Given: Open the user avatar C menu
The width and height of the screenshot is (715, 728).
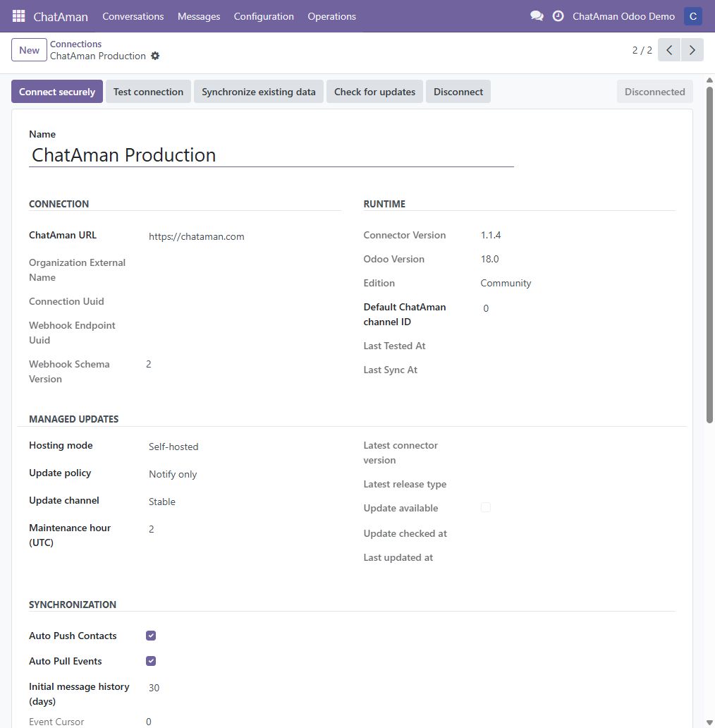Looking at the screenshot, I should 692,16.
